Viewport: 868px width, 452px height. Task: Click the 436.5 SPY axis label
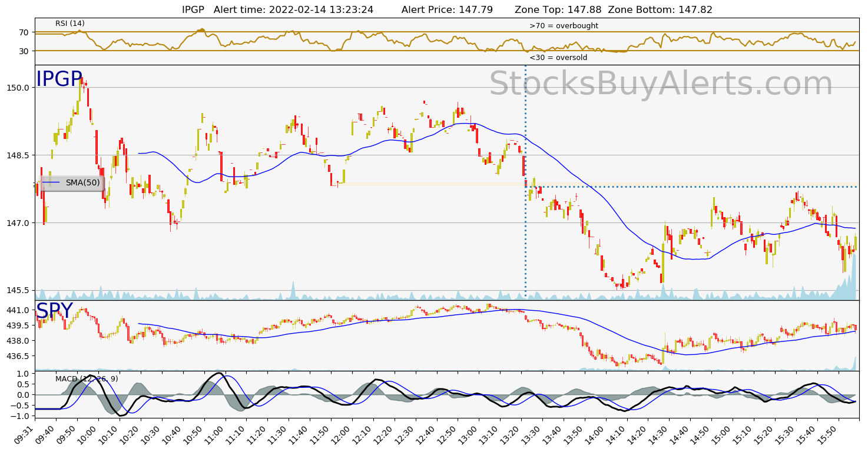[19, 356]
